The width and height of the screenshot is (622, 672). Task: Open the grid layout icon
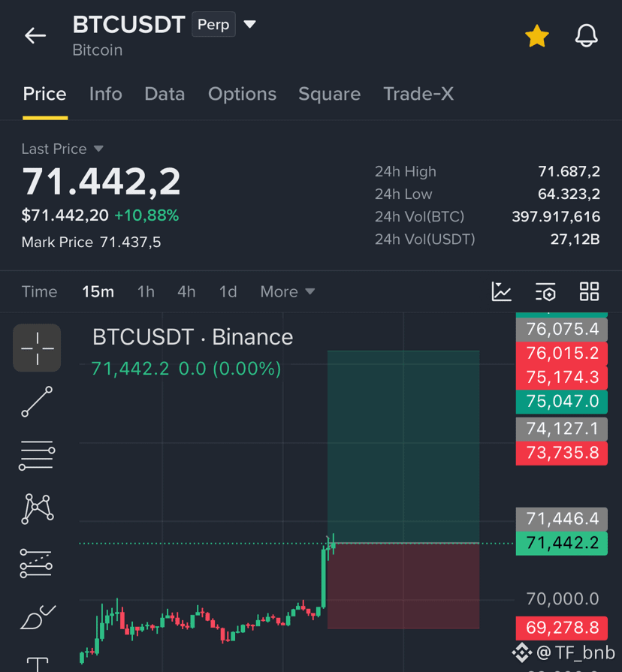[x=589, y=291]
